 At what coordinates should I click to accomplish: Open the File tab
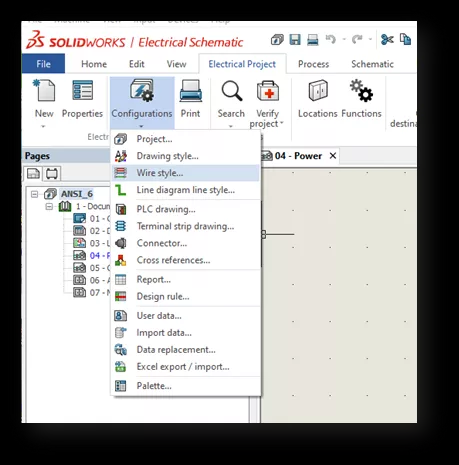click(43, 64)
